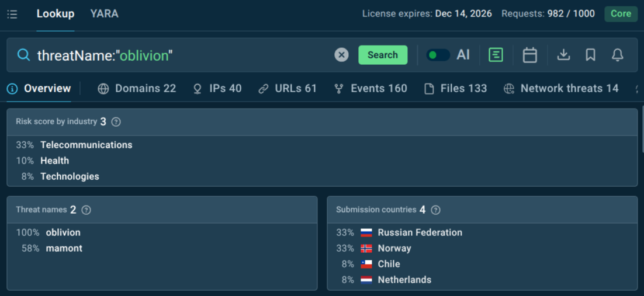Click the green summary document icon

coord(496,55)
